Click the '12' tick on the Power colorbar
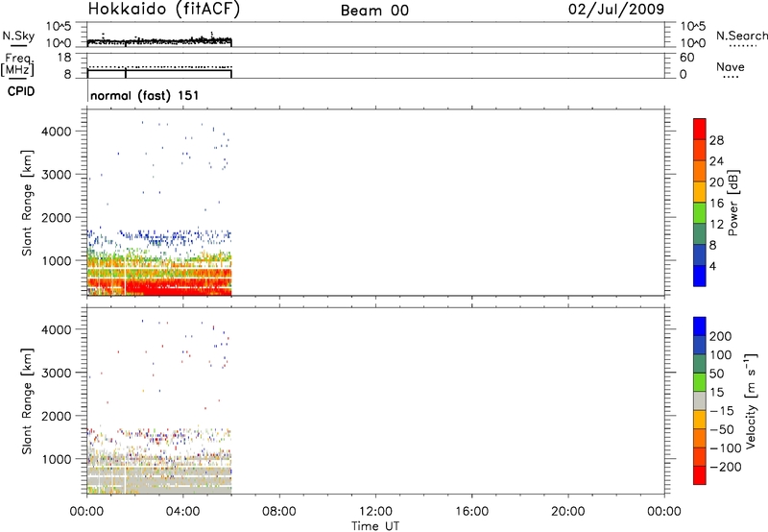The image size is (768, 532). click(716, 225)
